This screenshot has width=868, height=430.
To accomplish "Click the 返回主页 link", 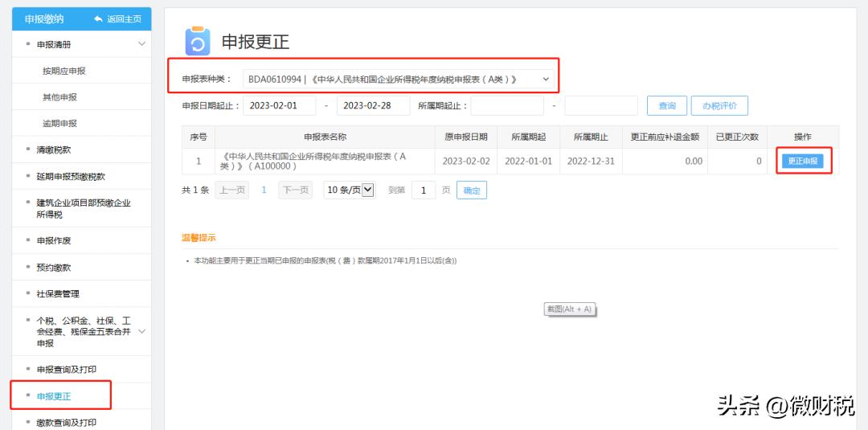I will tap(125, 19).
